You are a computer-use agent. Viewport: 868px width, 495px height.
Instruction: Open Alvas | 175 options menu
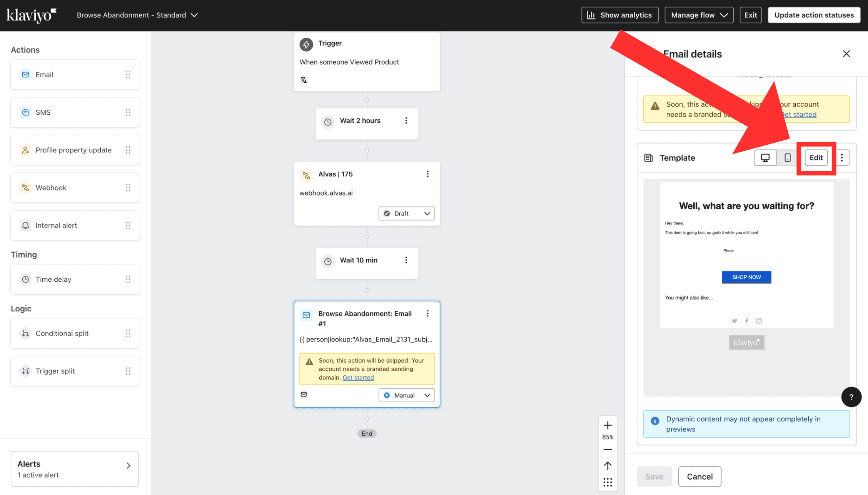427,174
